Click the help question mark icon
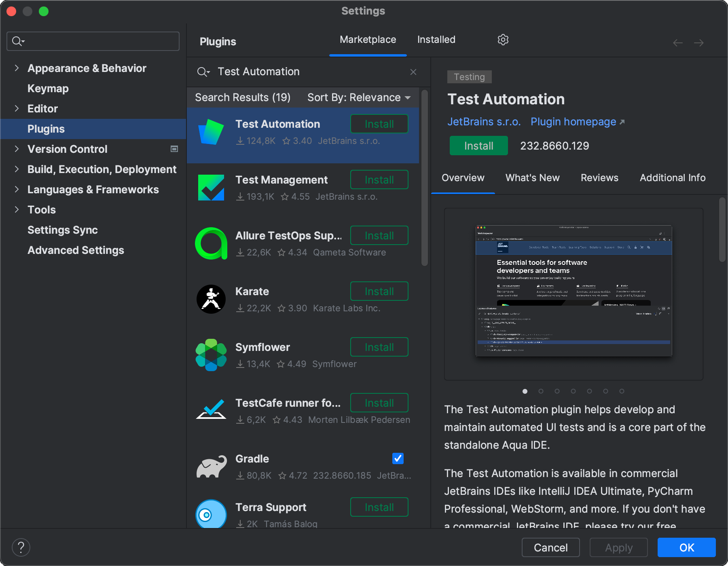Screen dimensions: 728x566 (21, 547)
